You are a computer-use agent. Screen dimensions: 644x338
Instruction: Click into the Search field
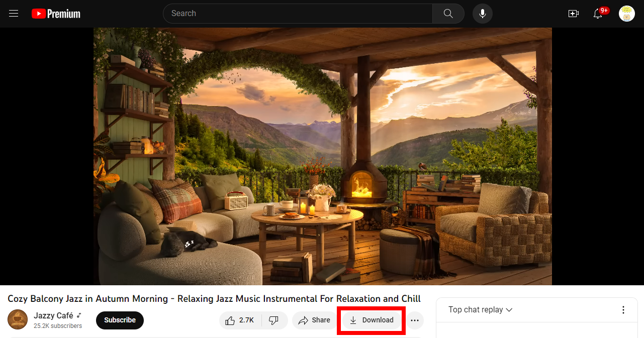click(x=298, y=14)
